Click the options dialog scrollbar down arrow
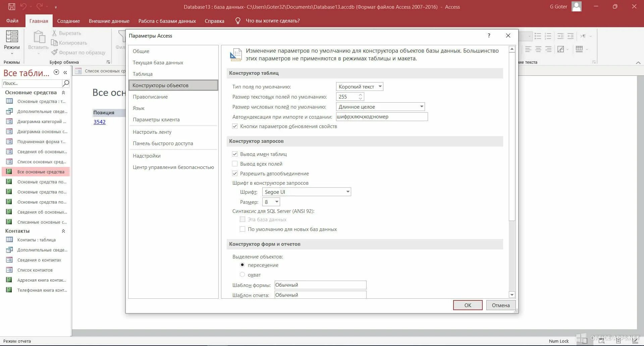Image resolution: width=644 pixels, height=346 pixels. pyautogui.click(x=512, y=295)
